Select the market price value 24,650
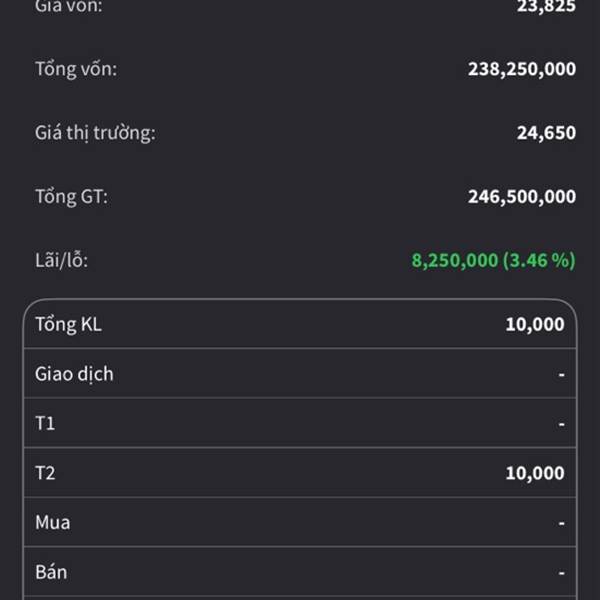The height and width of the screenshot is (600, 600). tap(546, 132)
